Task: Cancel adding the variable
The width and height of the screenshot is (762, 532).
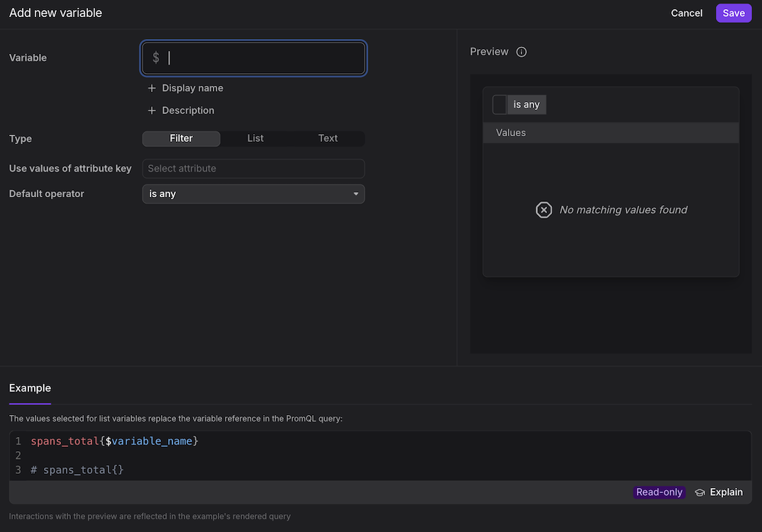Action: coord(686,13)
